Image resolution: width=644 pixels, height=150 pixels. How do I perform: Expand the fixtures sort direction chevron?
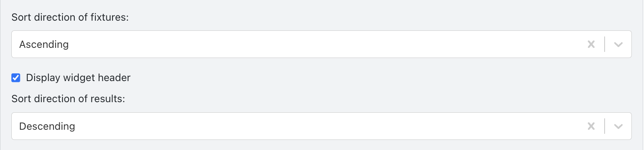pyautogui.click(x=618, y=44)
